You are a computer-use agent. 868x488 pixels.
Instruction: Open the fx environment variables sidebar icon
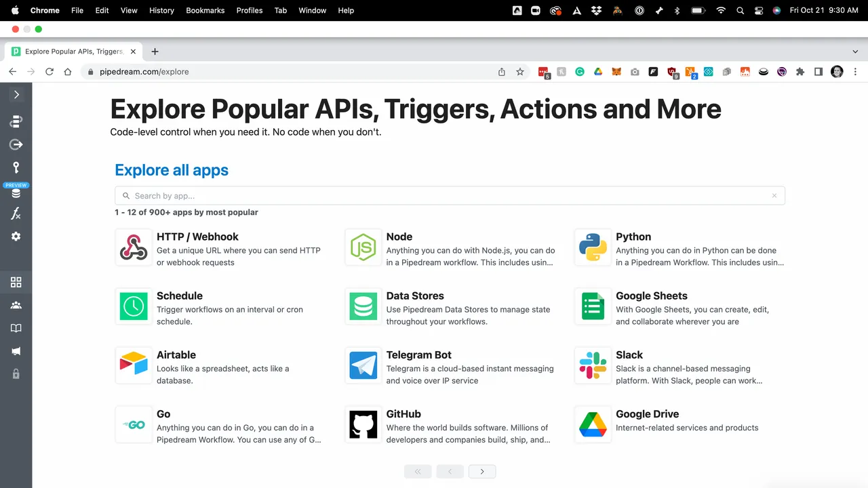click(16, 213)
